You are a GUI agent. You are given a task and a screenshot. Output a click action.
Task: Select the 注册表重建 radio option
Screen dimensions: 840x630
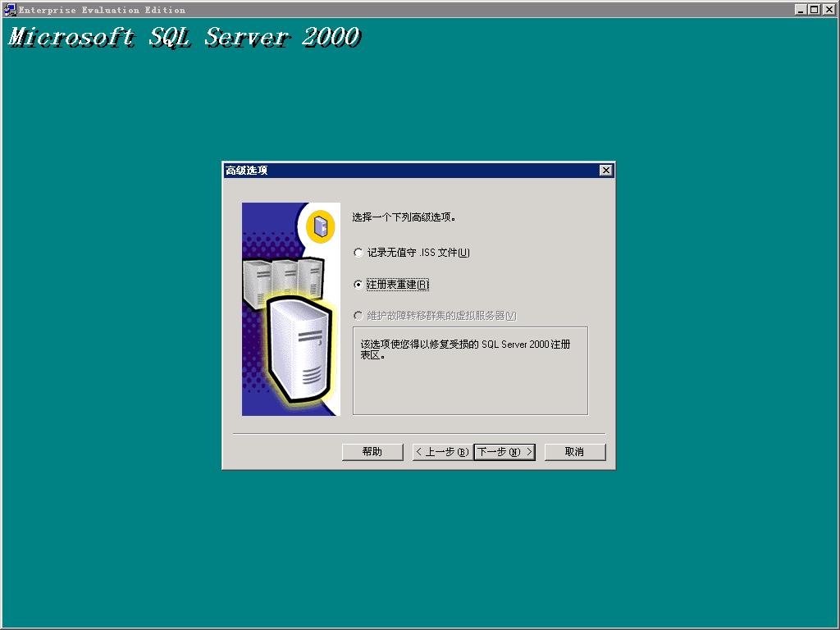click(391, 285)
